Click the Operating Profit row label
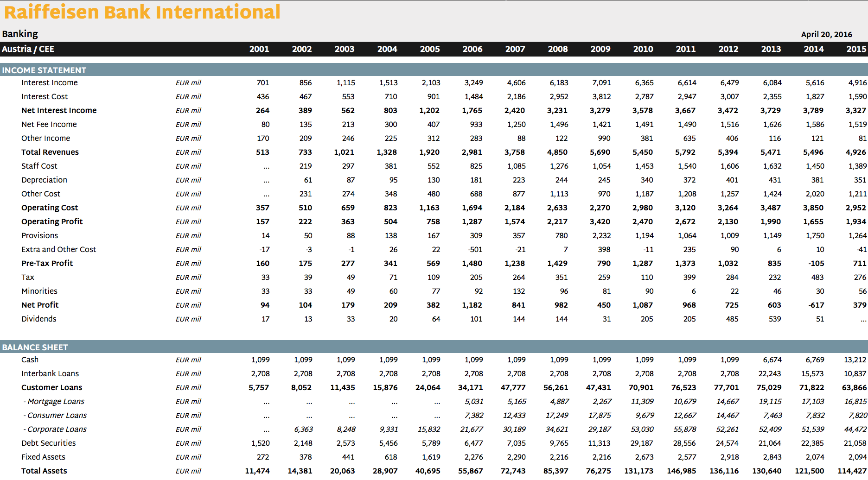The height and width of the screenshot is (480, 868). [52, 221]
